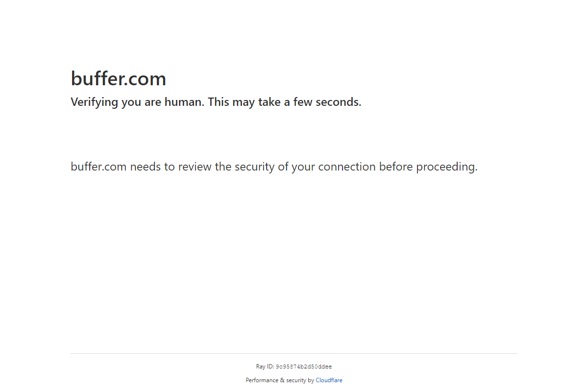
Task: Click the word "needs" in the paragraph
Action: point(145,167)
